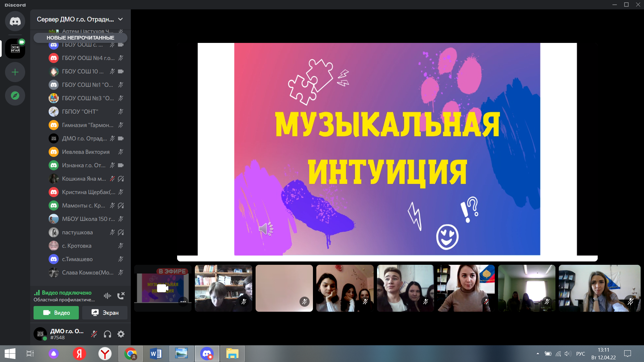The width and height of the screenshot is (644, 362).
Task: Turn off camera with Видео button
Action: coord(56,313)
